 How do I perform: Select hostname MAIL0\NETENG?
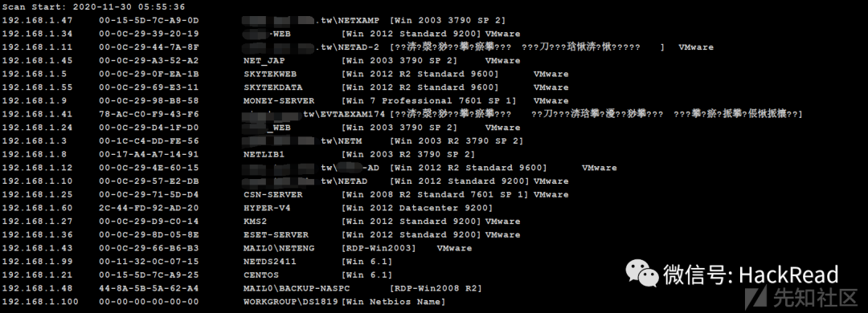(278, 248)
